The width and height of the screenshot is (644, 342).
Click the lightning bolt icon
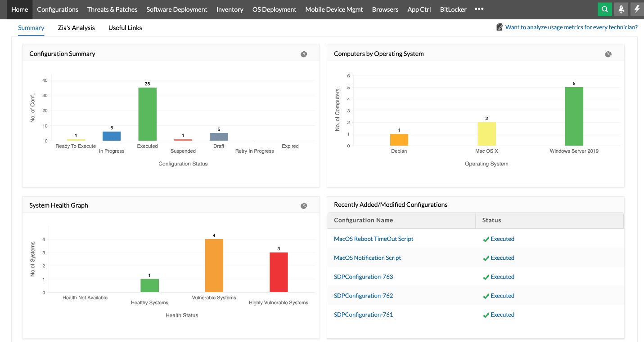[637, 9]
